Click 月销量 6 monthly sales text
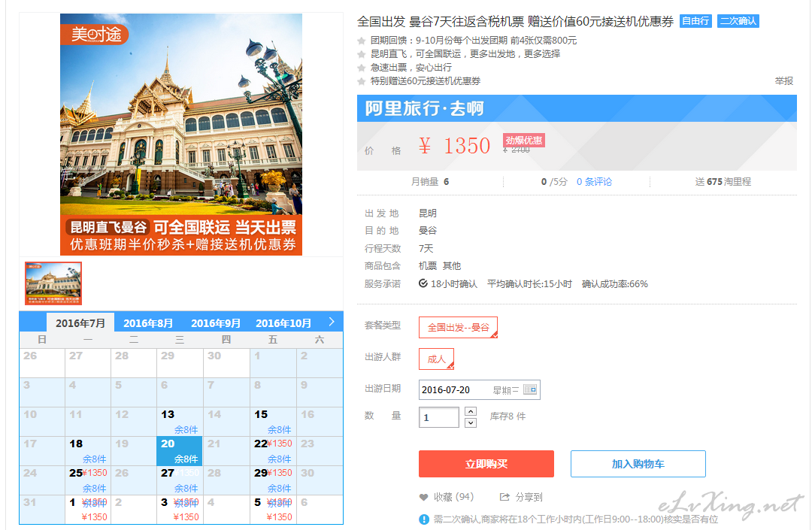The width and height of the screenshot is (812, 530). pos(430,182)
